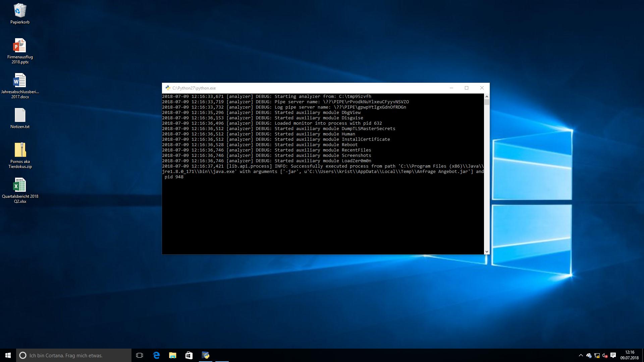Select the Firmenausflug 2018.pptx desktop file
The height and width of the screenshot is (362, 644).
20,51
